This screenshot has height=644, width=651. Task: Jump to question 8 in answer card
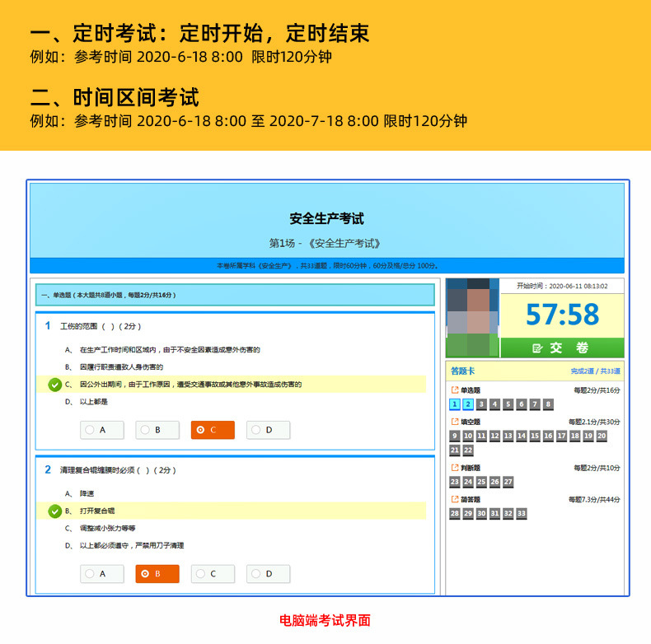[548, 404]
